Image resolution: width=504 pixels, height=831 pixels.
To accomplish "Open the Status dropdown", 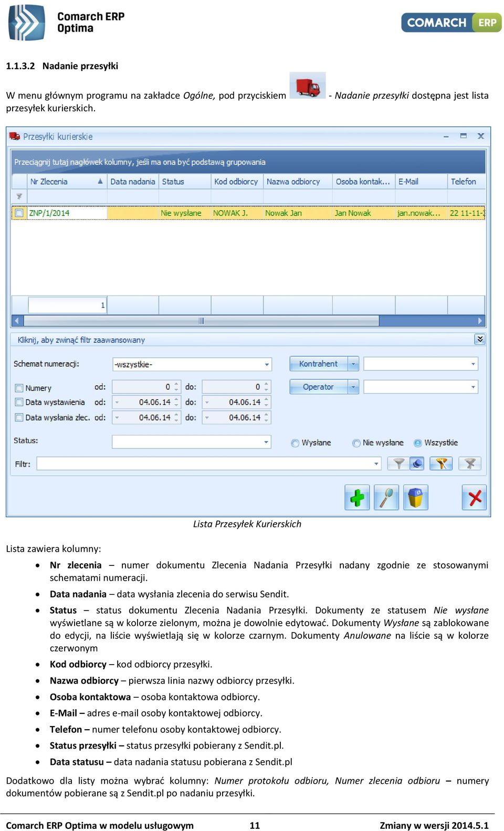I will tap(266, 442).
